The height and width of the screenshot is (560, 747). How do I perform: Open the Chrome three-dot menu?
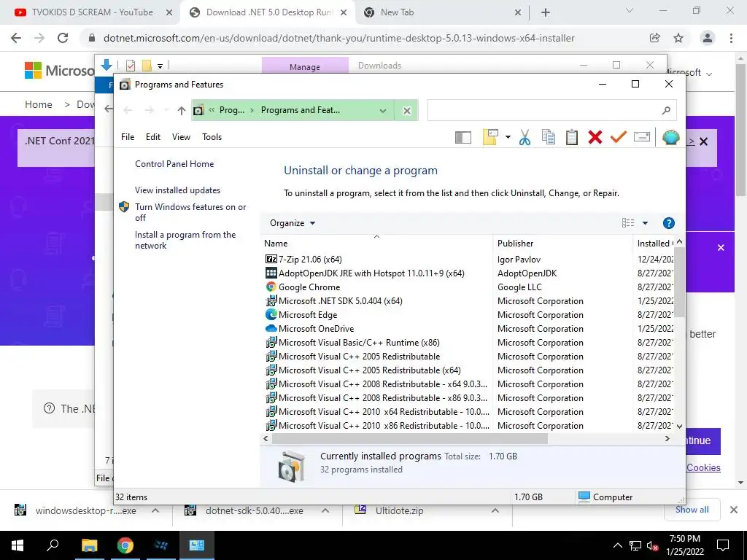click(731, 38)
